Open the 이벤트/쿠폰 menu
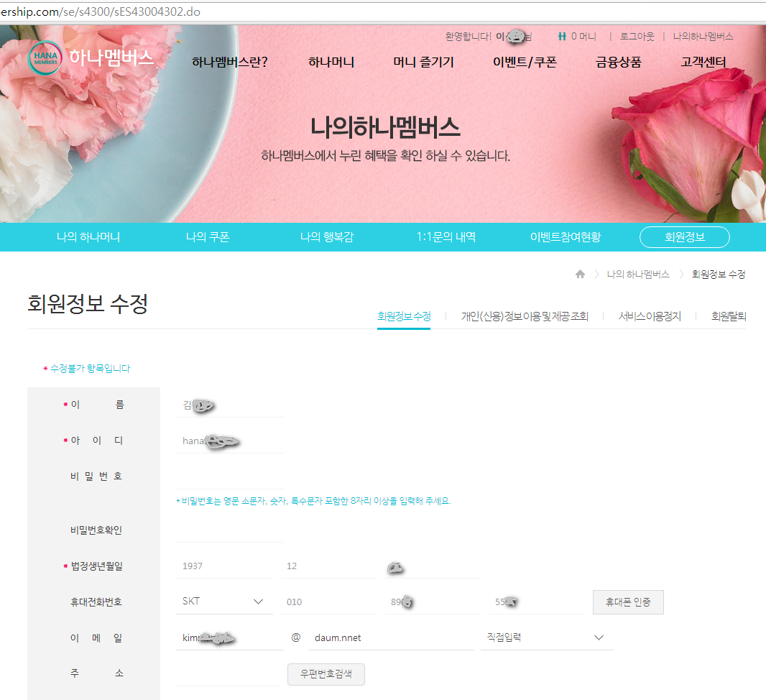 [525, 63]
